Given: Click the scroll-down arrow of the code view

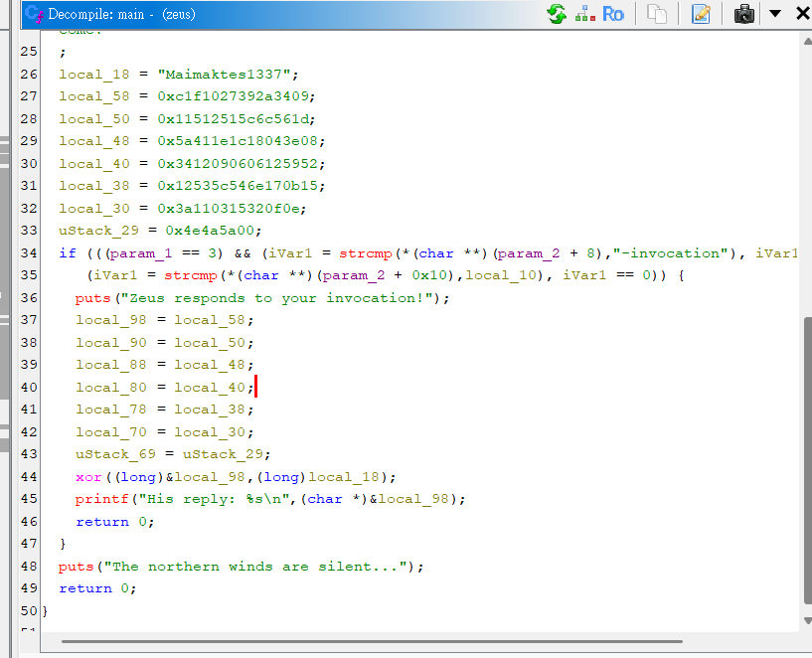Looking at the screenshot, I should click(807, 620).
